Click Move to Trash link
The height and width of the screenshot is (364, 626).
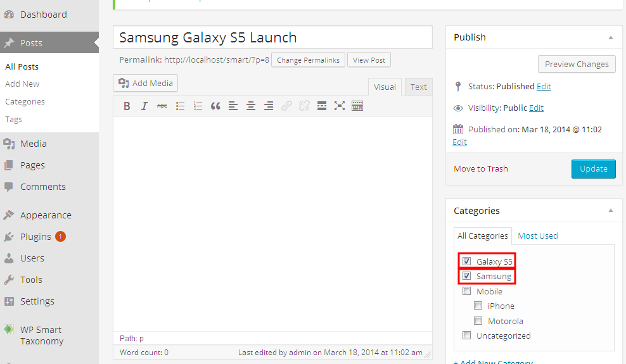click(x=481, y=168)
